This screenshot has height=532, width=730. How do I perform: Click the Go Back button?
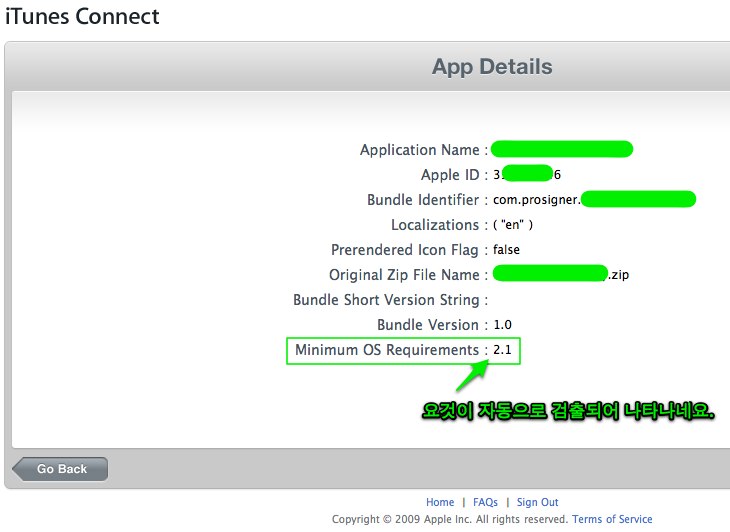[x=60, y=469]
